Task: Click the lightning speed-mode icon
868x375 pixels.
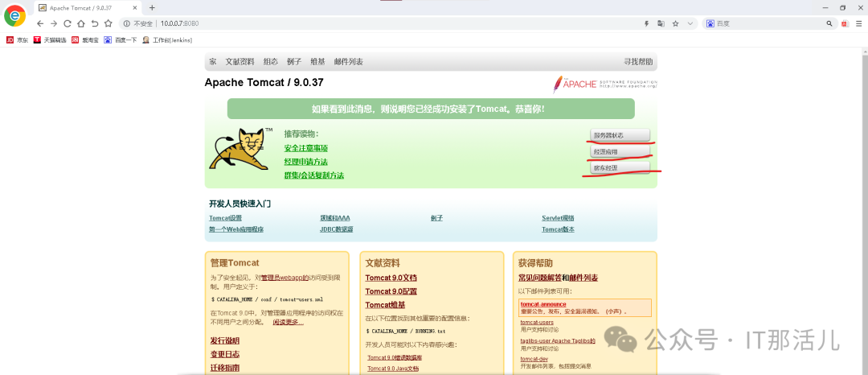Action: click(646, 24)
